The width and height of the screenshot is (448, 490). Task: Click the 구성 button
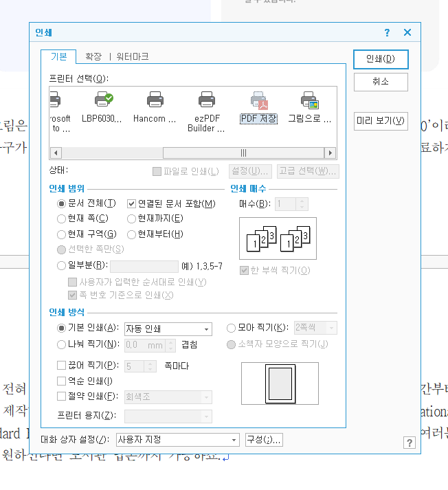coord(264,440)
